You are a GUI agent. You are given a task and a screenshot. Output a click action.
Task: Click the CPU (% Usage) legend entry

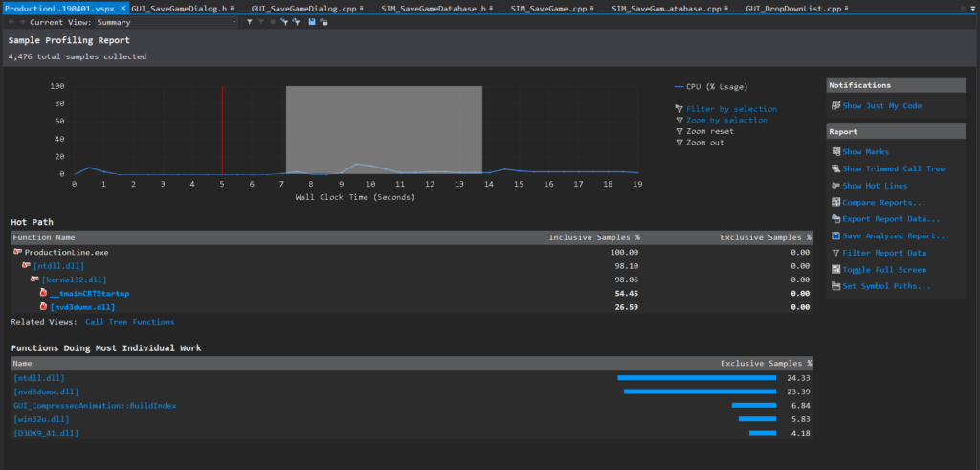point(711,87)
